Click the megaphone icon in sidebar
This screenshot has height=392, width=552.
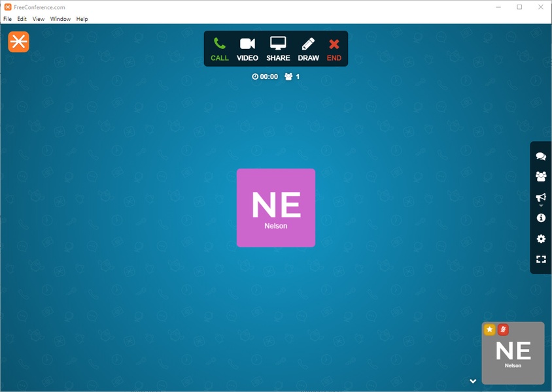[x=541, y=197]
